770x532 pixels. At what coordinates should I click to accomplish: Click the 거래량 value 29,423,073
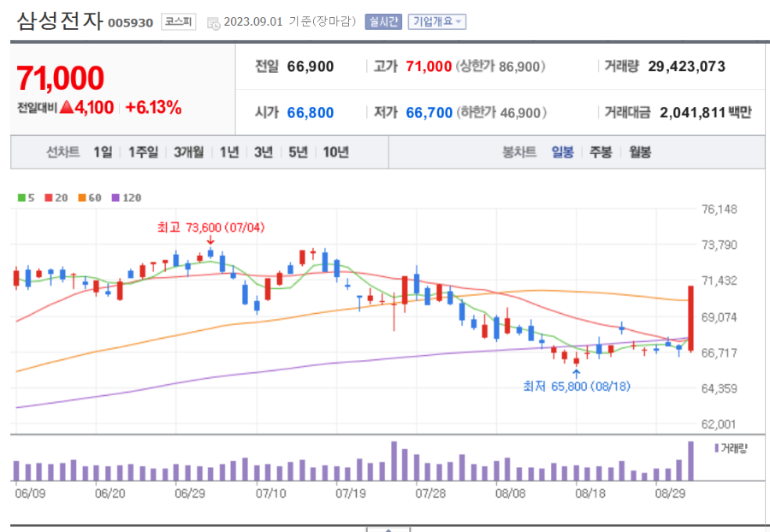686,66
